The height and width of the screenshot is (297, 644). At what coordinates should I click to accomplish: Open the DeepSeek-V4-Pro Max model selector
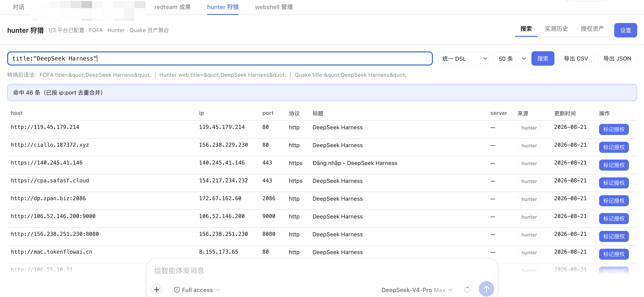(417, 290)
